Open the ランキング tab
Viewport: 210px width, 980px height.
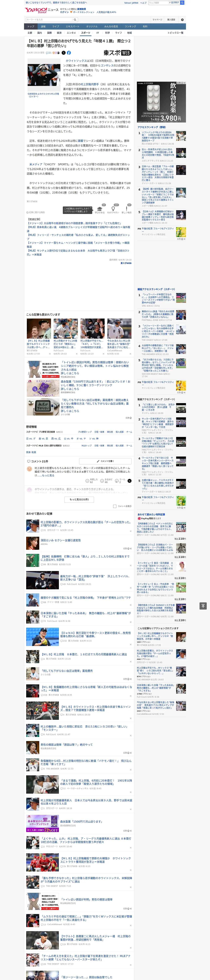pos(130,26)
